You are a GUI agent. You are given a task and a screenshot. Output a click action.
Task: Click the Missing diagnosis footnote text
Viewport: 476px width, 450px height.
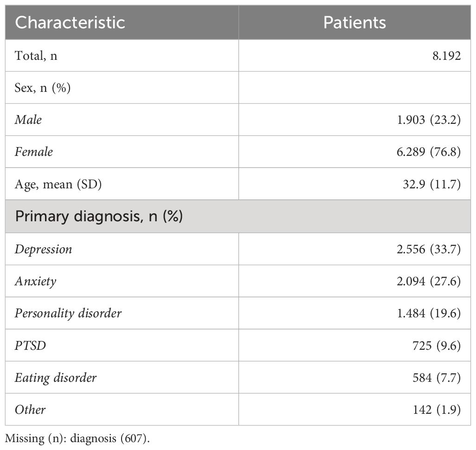point(77,438)
